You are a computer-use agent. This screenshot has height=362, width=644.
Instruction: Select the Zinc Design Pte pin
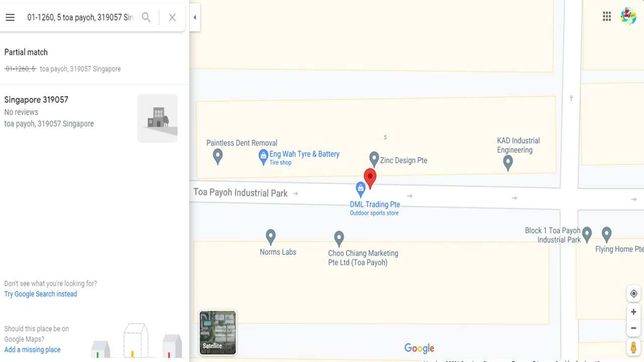(374, 159)
